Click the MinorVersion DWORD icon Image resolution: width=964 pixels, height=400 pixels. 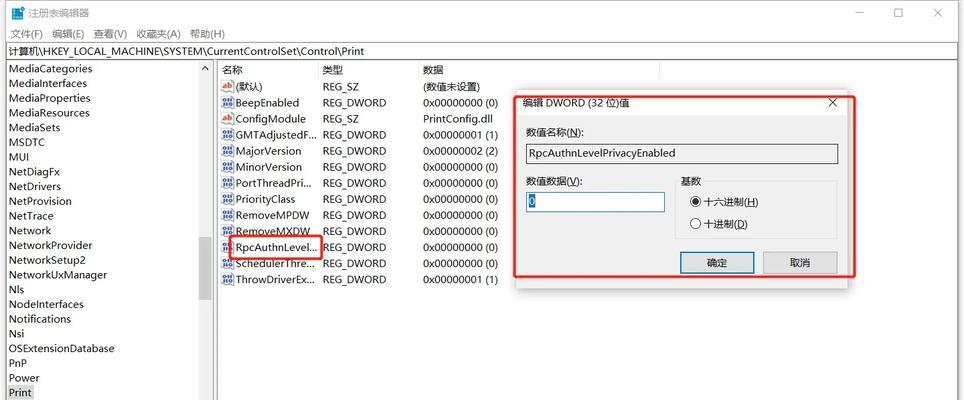click(x=227, y=167)
